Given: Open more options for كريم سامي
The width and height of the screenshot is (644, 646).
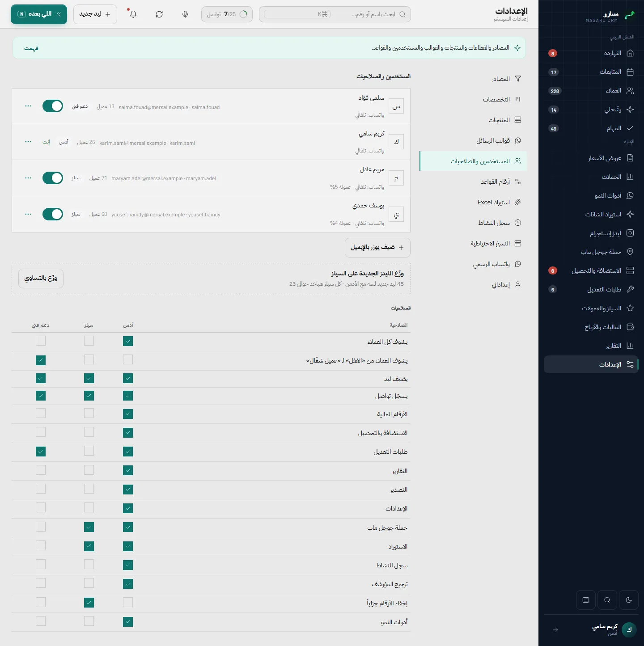Looking at the screenshot, I should point(28,142).
